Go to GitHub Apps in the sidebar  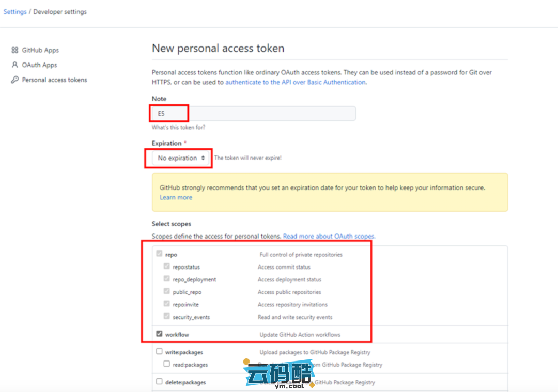[x=40, y=50]
